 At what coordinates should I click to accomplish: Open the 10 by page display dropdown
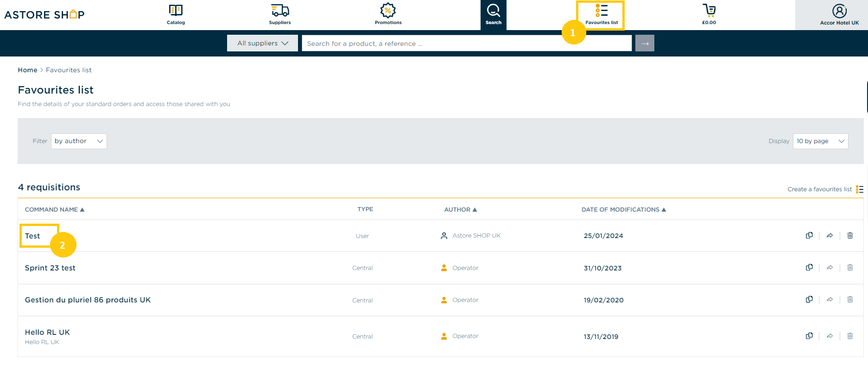click(x=820, y=141)
